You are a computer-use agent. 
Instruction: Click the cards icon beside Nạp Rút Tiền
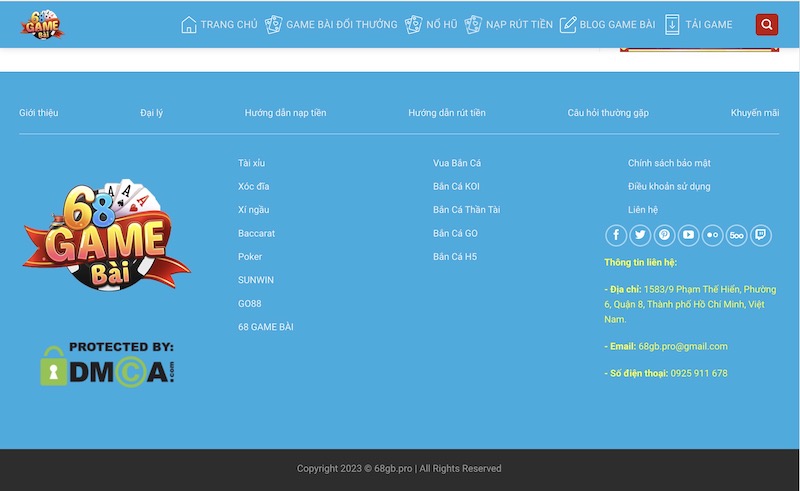[x=473, y=24]
